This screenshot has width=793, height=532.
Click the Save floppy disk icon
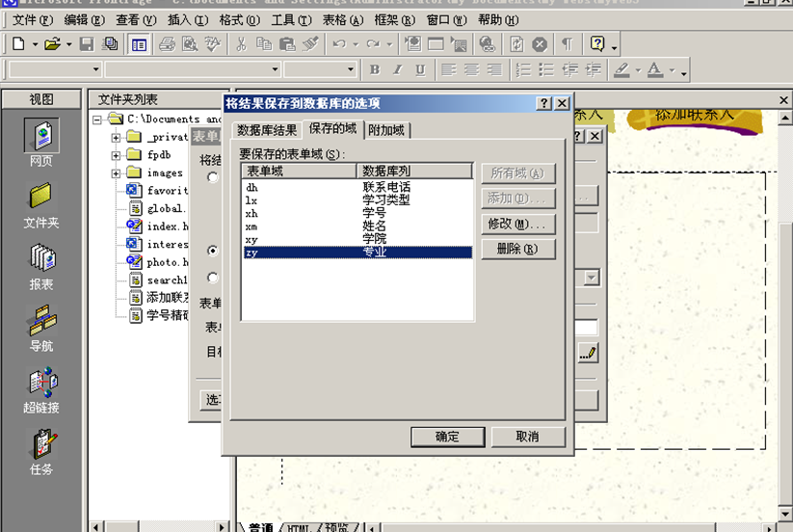pyautogui.click(x=87, y=44)
